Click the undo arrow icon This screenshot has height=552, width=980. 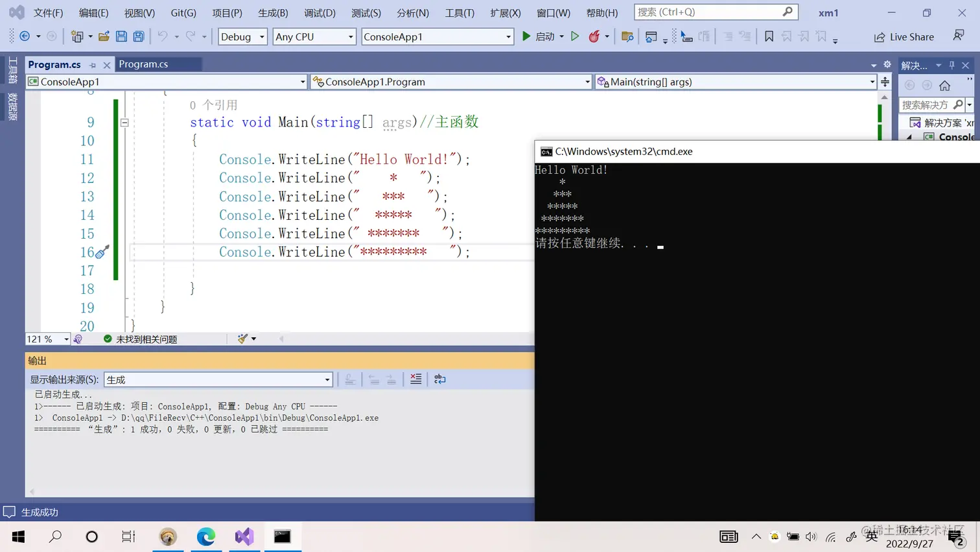coord(163,36)
